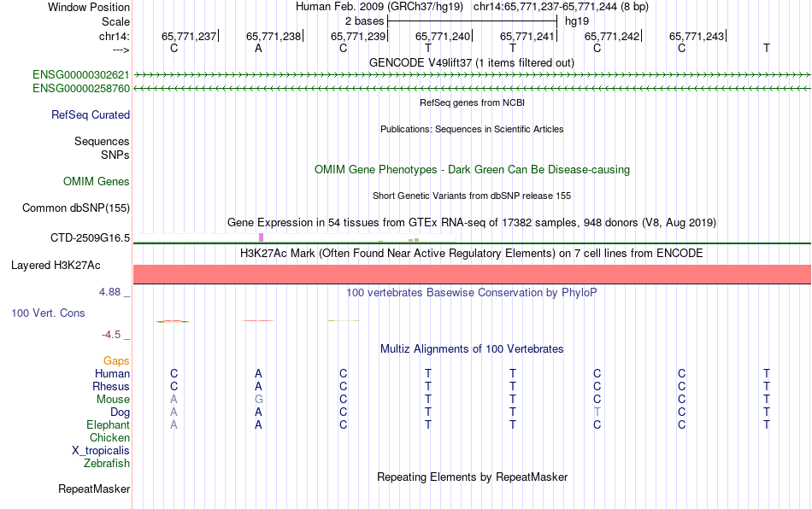Select the Mouse alignment row label

113,400
